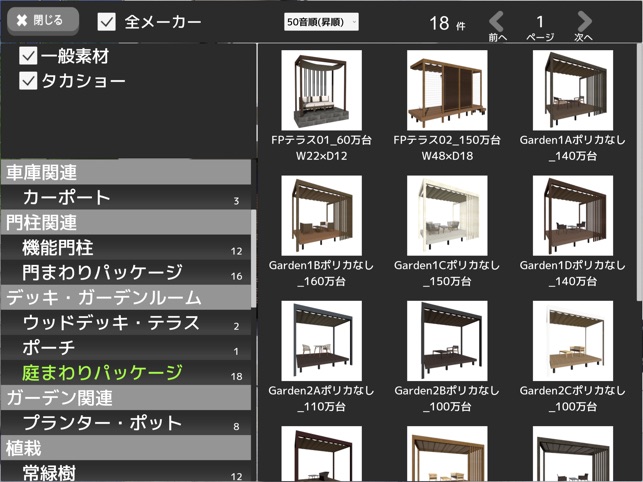The width and height of the screenshot is (643, 482).
Task: Pick the white Garden1Cポリカなし thumbnail
Action: coord(447,216)
